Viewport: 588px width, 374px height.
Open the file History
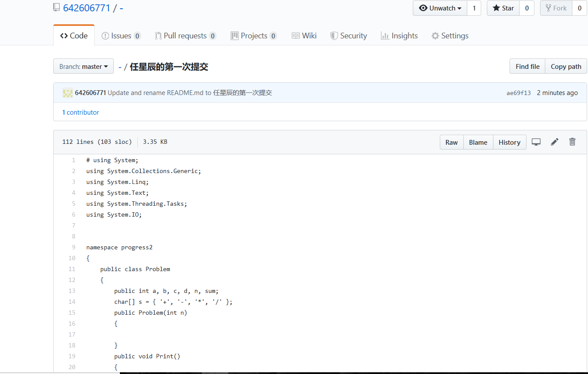[x=510, y=142]
